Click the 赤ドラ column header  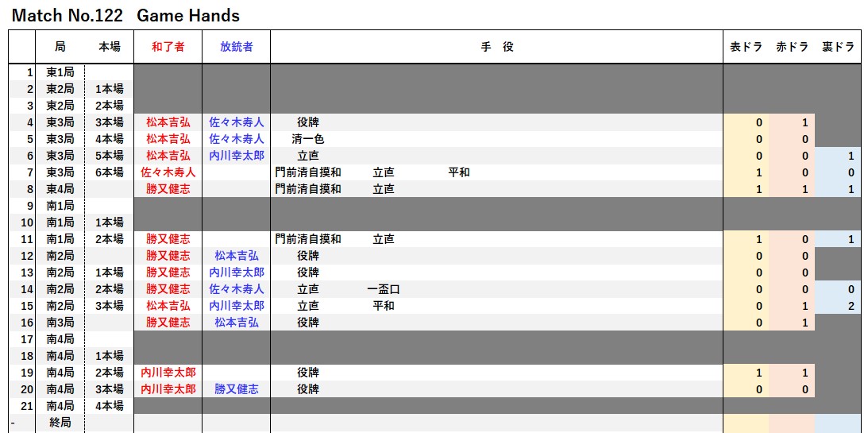pyautogui.click(x=793, y=47)
